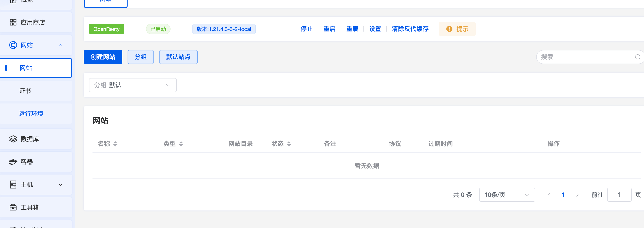Viewport: 644px width, 228px height.
Task: Open the 证书 certificates submenu item
Action: click(36, 91)
